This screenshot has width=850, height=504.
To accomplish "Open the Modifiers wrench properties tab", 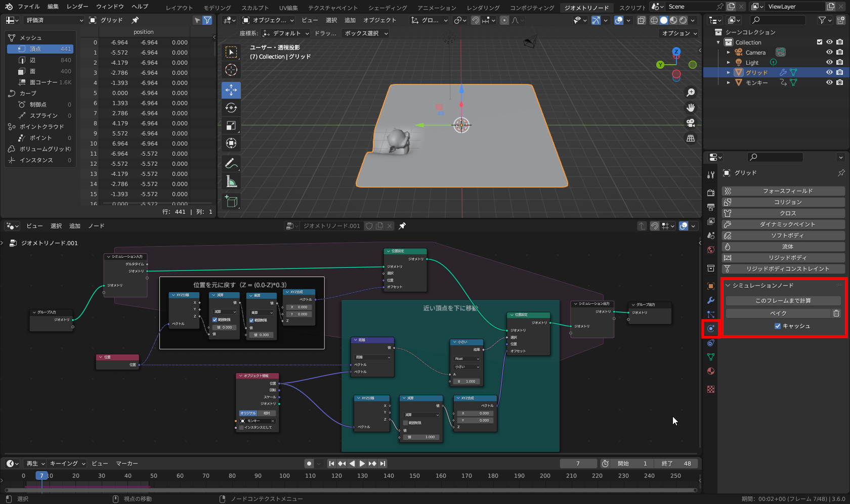I will (x=711, y=300).
